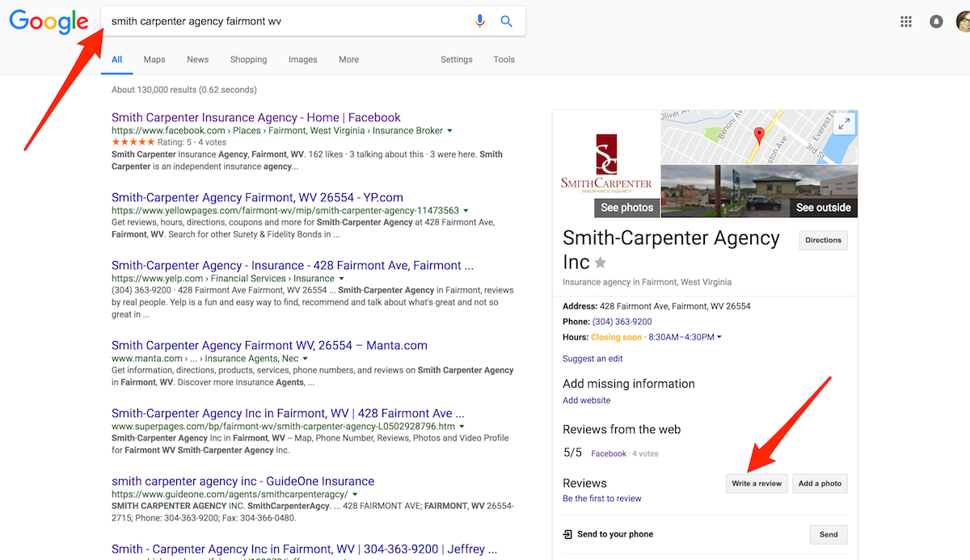Viewport: 970px width, 560px height.
Task: Switch to the News tab
Action: pos(198,60)
